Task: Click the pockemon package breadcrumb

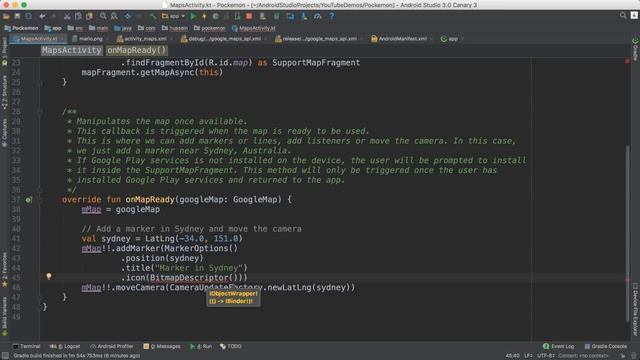Action: 209,28
